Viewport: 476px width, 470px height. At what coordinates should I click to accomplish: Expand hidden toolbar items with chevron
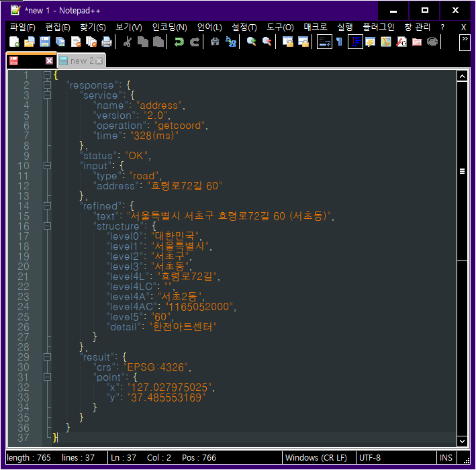point(465,42)
